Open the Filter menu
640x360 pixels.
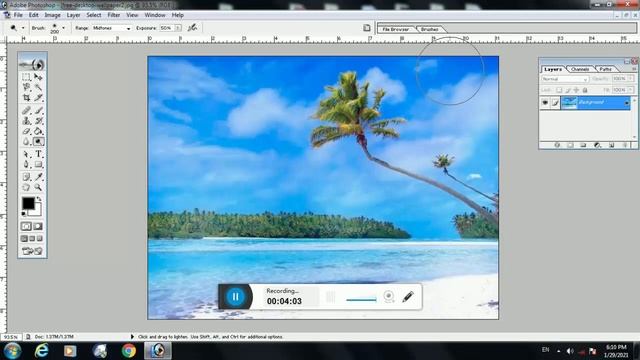click(113, 15)
